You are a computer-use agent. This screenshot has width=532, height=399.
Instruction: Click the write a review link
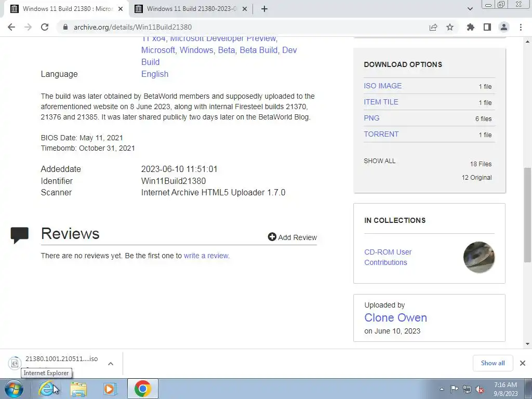point(207,256)
